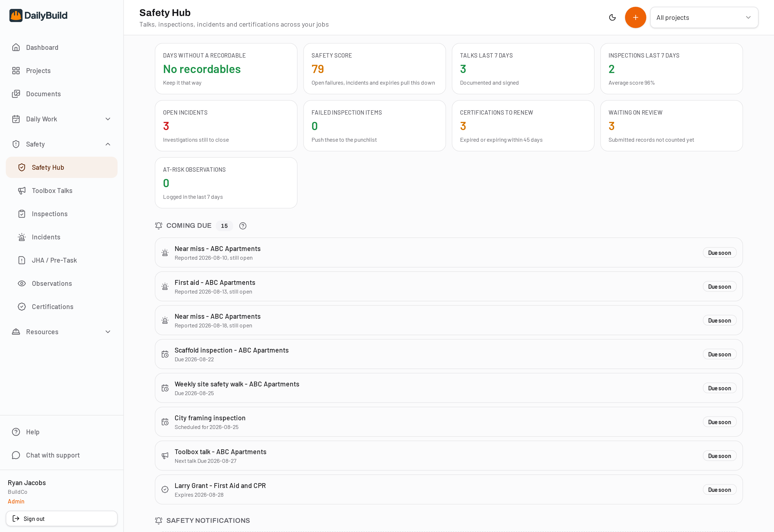Click the Coming Due bell icon

159,226
